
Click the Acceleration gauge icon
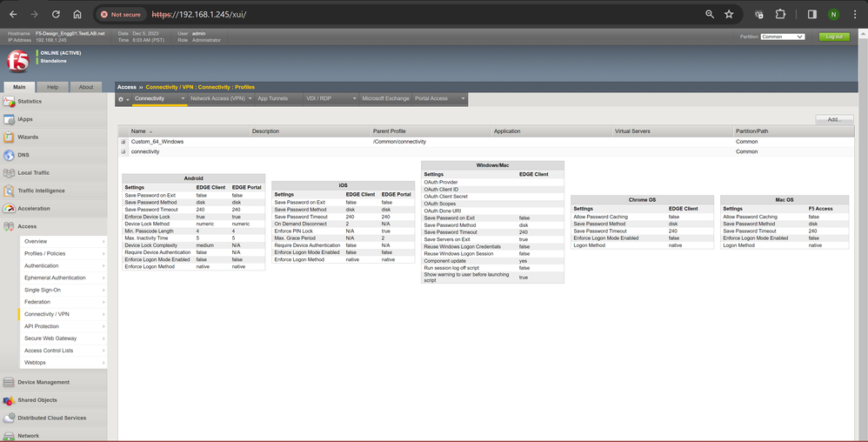tap(9, 209)
